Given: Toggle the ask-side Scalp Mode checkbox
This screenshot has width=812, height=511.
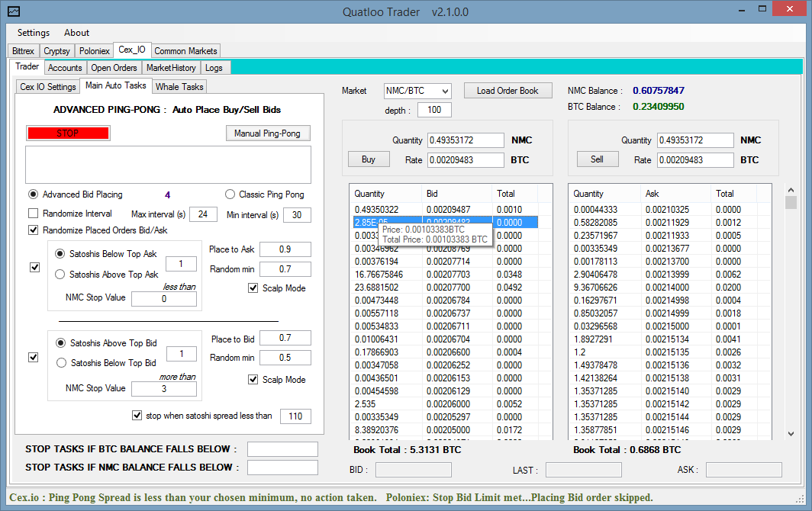Looking at the screenshot, I should pyautogui.click(x=253, y=288).
